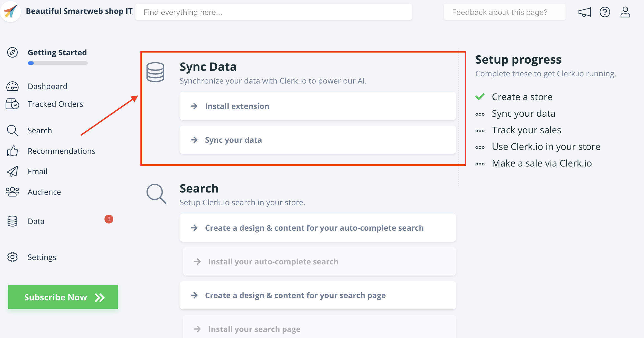This screenshot has width=644, height=338.
Task: Click the Subscribe Now button
Action: point(63,297)
